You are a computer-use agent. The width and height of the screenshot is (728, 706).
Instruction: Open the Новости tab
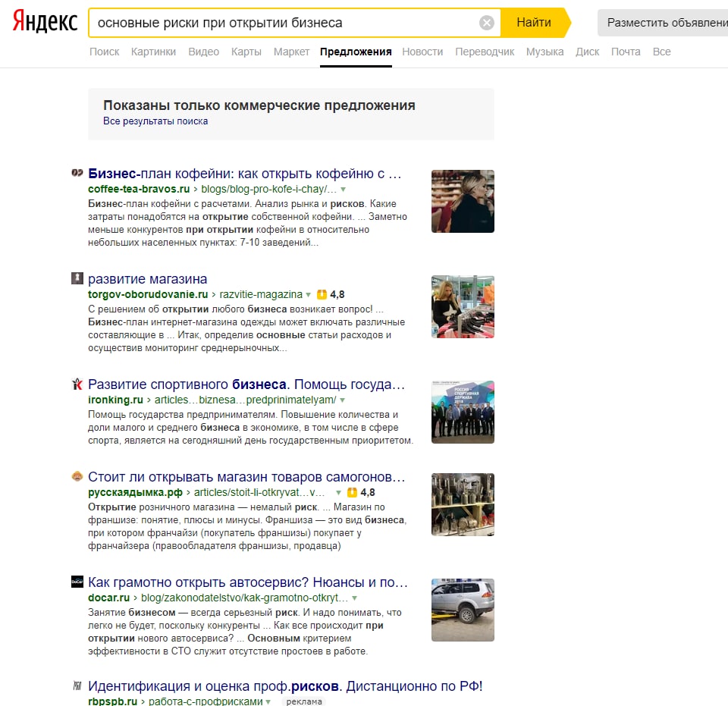point(422,52)
